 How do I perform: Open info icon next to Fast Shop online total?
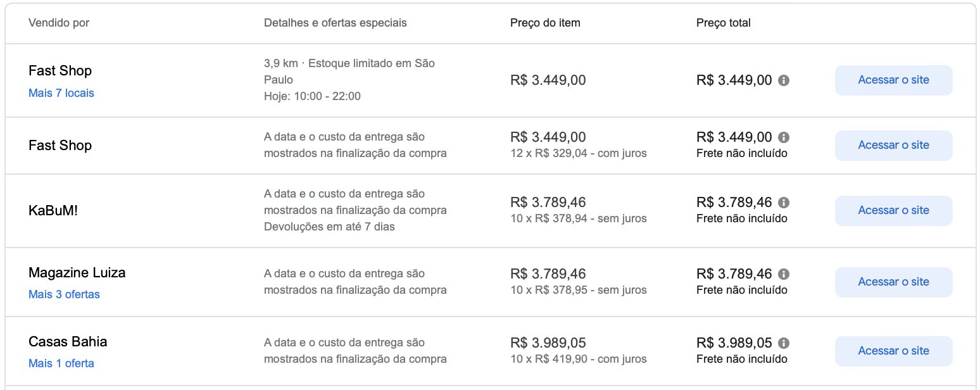pyautogui.click(x=784, y=137)
